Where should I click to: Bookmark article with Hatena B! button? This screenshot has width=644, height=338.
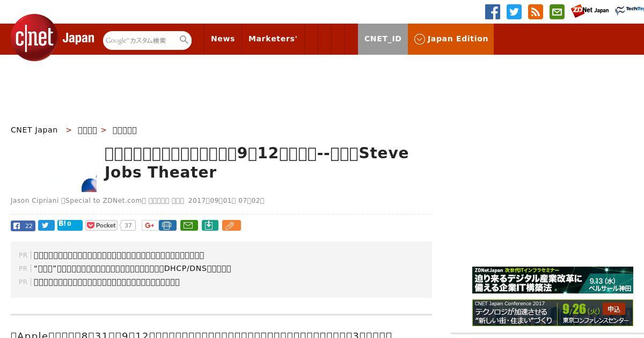pyautogui.click(x=70, y=225)
